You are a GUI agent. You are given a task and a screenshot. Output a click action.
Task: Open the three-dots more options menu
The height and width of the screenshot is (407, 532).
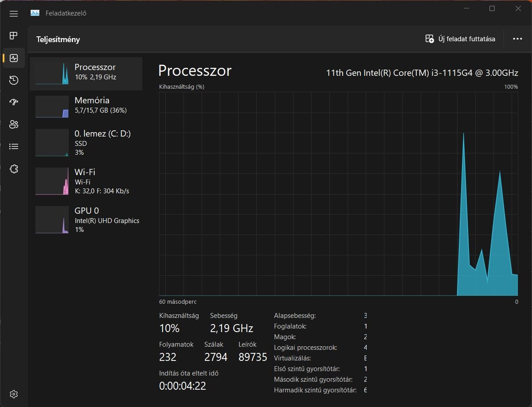[x=517, y=39]
